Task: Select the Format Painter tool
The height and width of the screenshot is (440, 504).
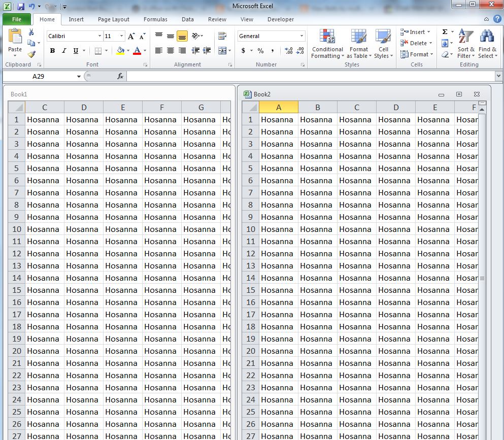Action: (31, 54)
